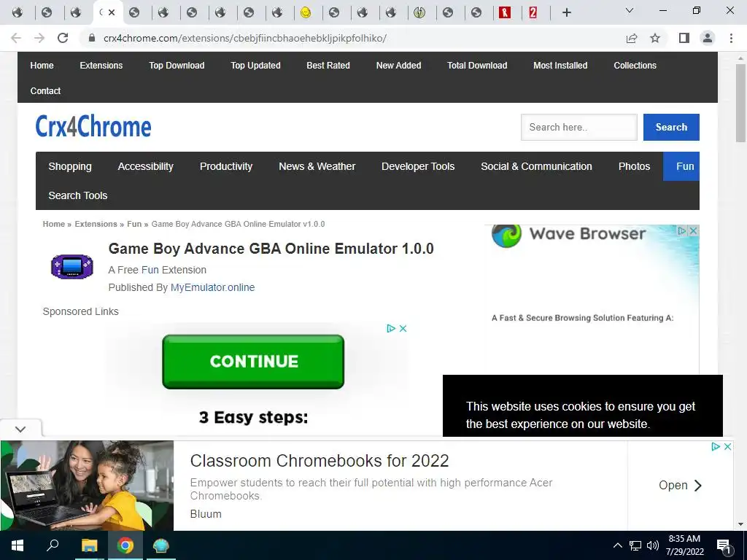The height and width of the screenshot is (560, 747).
Task: Click the AdChoices icon above the CONTINUE ad
Action: [x=391, y=328]
